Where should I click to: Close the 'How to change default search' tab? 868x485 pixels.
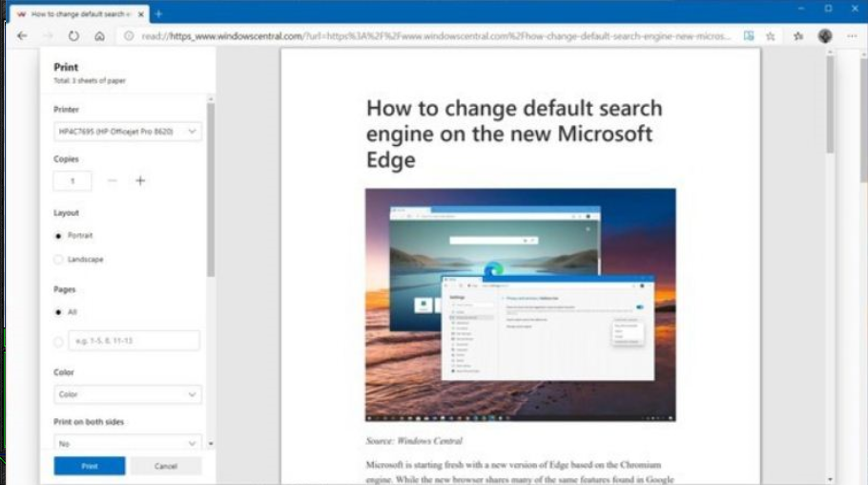tap(140, 14)
